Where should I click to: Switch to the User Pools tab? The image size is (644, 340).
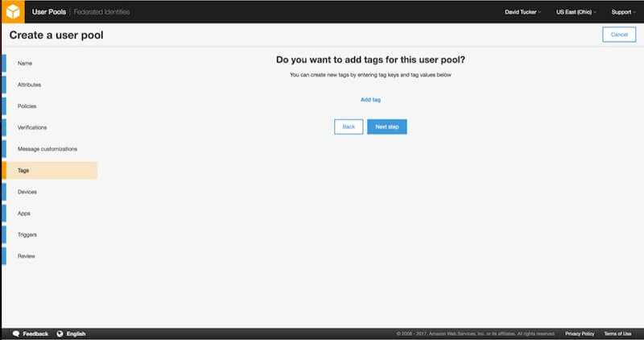point(48,12)
